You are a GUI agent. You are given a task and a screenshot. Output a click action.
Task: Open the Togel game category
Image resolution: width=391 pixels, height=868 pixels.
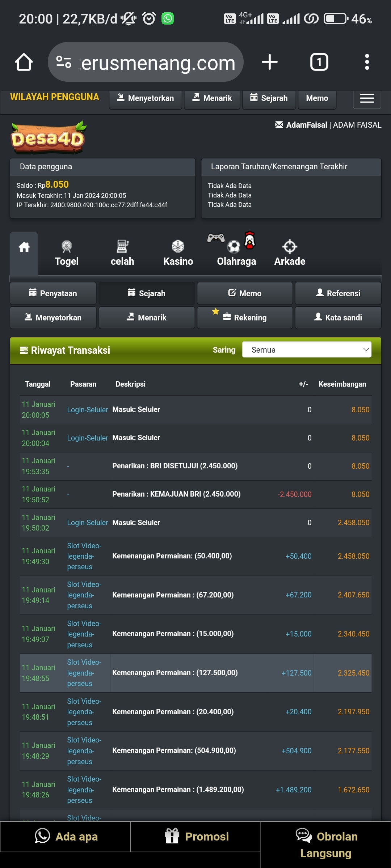[67, 253]
